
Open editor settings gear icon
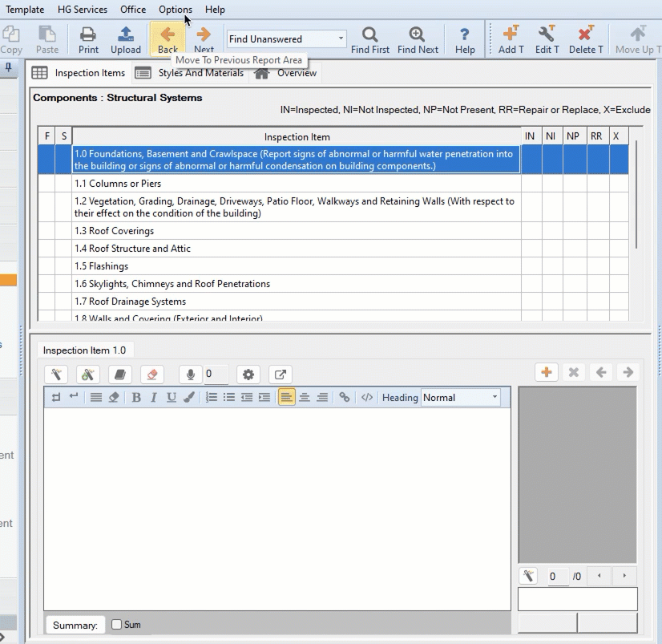coord(248,375)
